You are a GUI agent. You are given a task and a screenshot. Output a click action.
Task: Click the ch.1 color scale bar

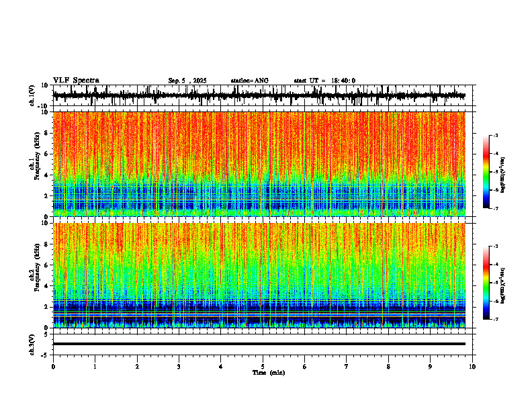tap(486, 172)
